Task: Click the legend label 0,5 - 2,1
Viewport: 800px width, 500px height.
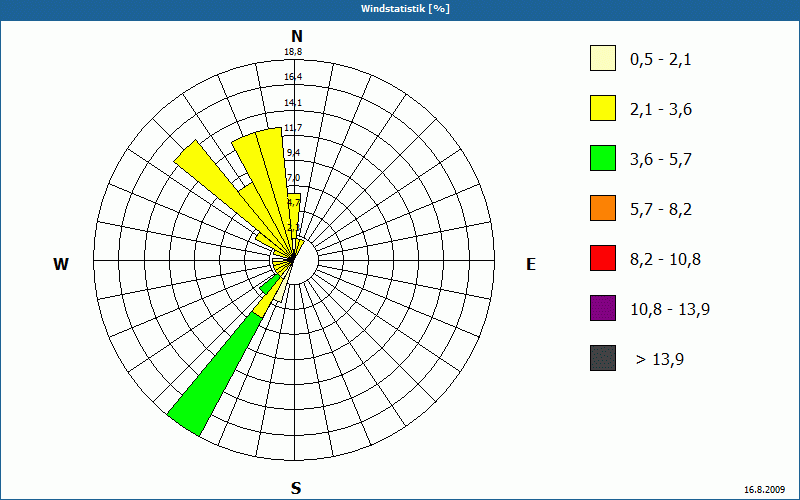Action: click(x=661, y=60)
